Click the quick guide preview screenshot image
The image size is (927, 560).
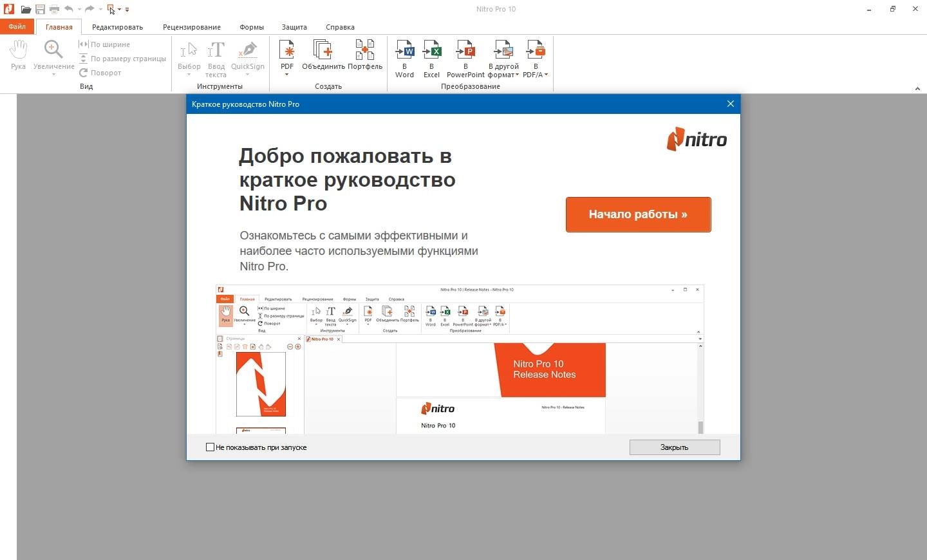point(460,359)
